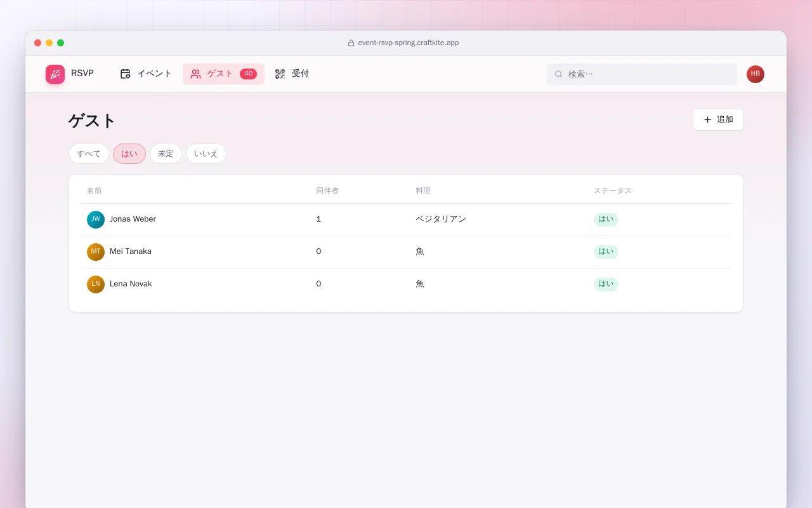Open guest Mei Tanaka's name

[131, 251]
